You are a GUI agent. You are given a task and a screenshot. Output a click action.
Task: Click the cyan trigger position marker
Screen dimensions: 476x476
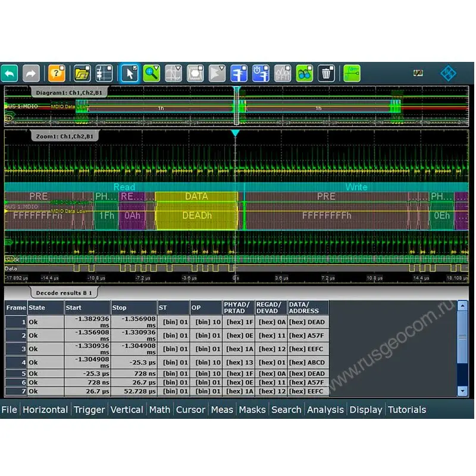tap(236, 133)
